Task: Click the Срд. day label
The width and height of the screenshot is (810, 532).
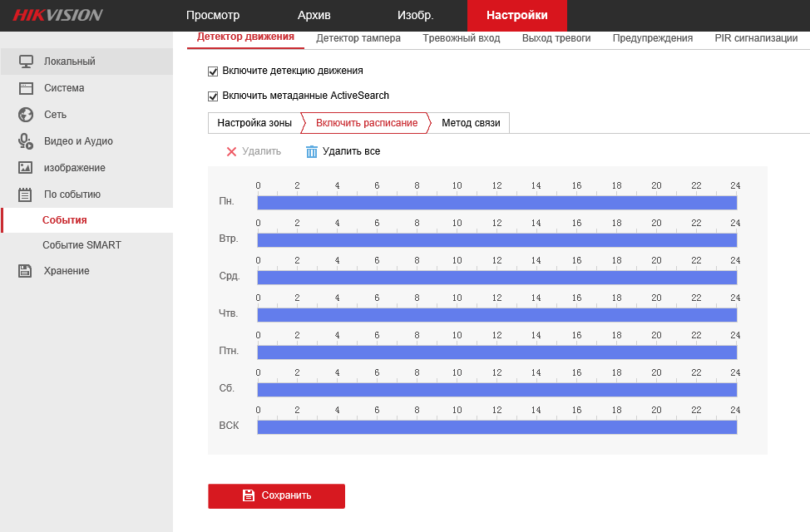Action: coord(230,276)
